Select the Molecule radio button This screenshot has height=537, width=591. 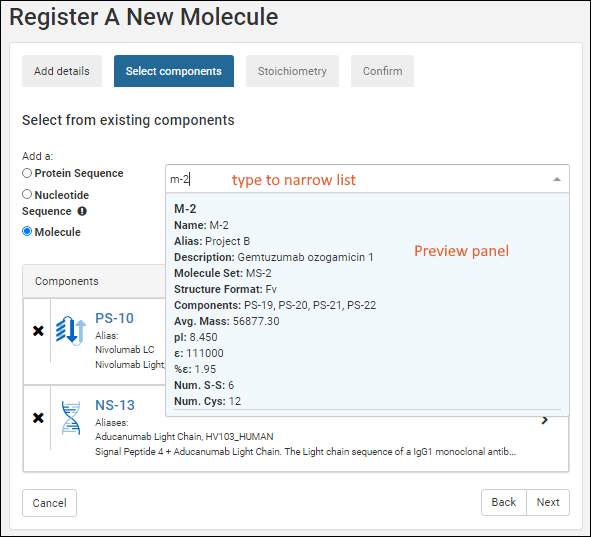[x=27, y=231]
